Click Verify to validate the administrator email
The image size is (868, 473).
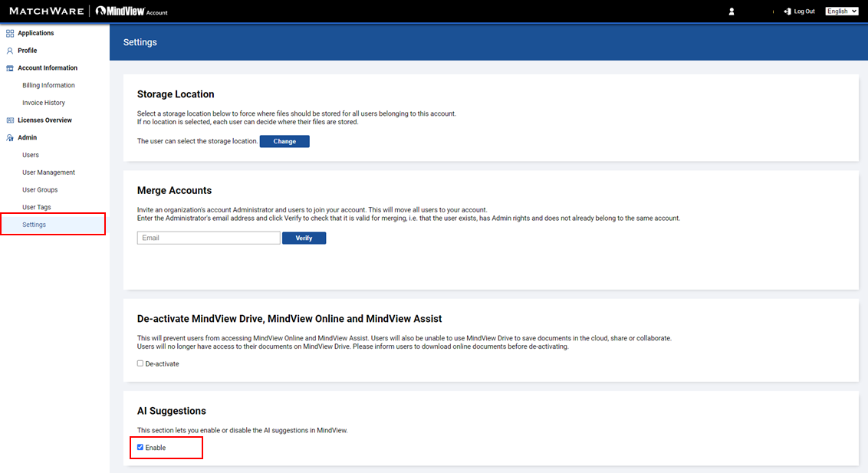[304, 238]
